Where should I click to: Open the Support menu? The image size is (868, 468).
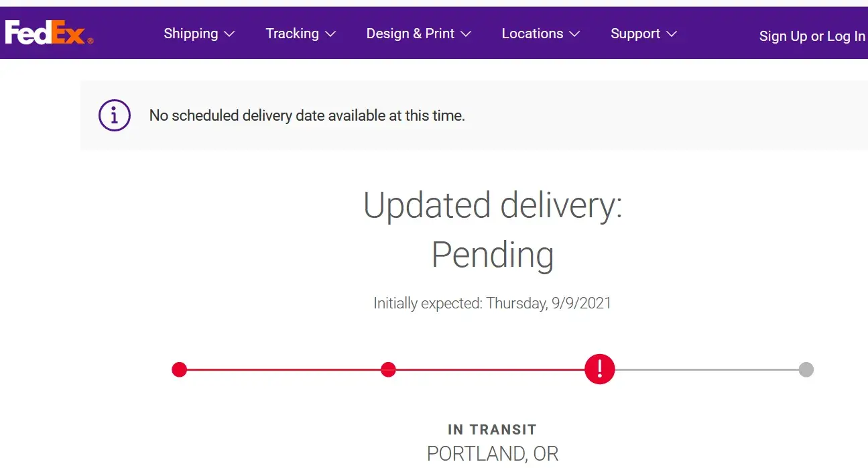click(x=635, y=34)
